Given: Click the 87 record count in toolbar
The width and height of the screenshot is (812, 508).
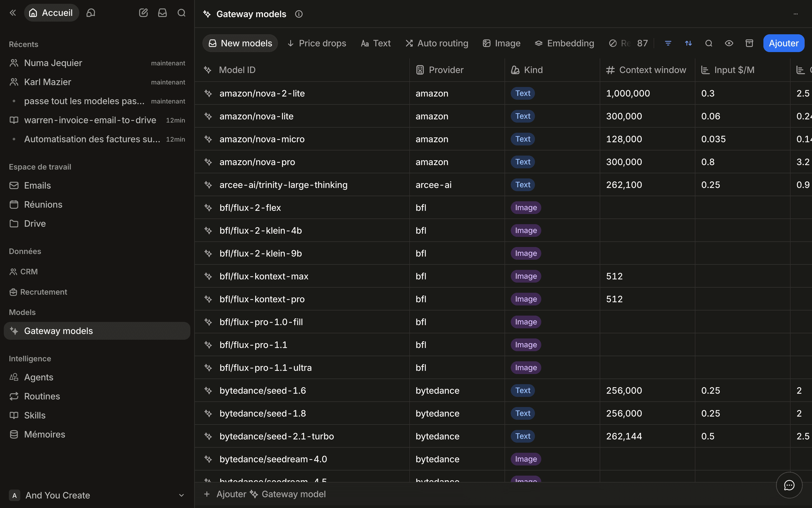Looking at the screenshot, I should 643,43.
